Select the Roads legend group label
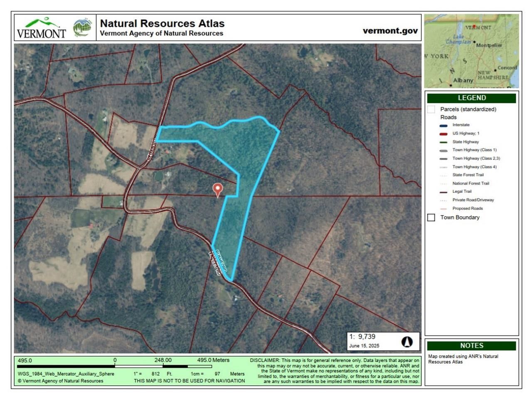Image resolution: width=532 pixels, height=399 pixels. tap(448, 117)
